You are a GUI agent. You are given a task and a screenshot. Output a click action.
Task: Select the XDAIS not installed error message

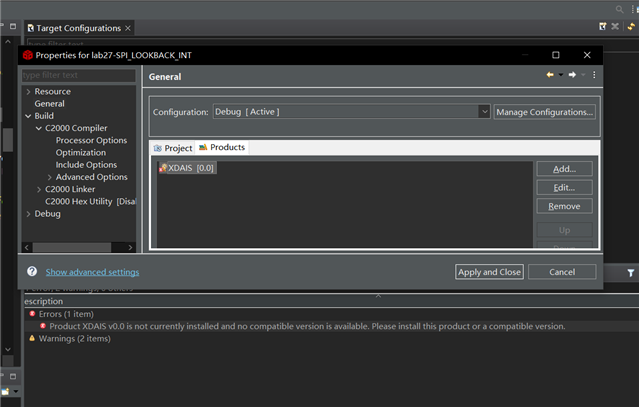[x=307, y=326]
